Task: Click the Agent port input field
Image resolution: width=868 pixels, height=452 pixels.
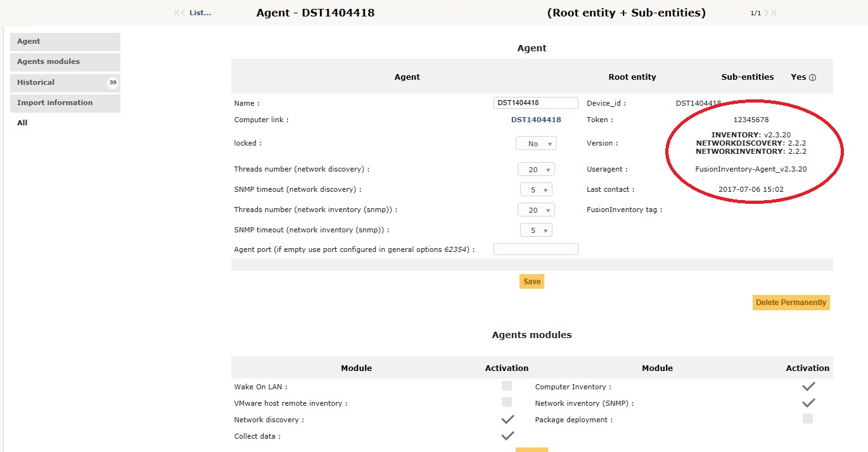Action: coord(536,249)
